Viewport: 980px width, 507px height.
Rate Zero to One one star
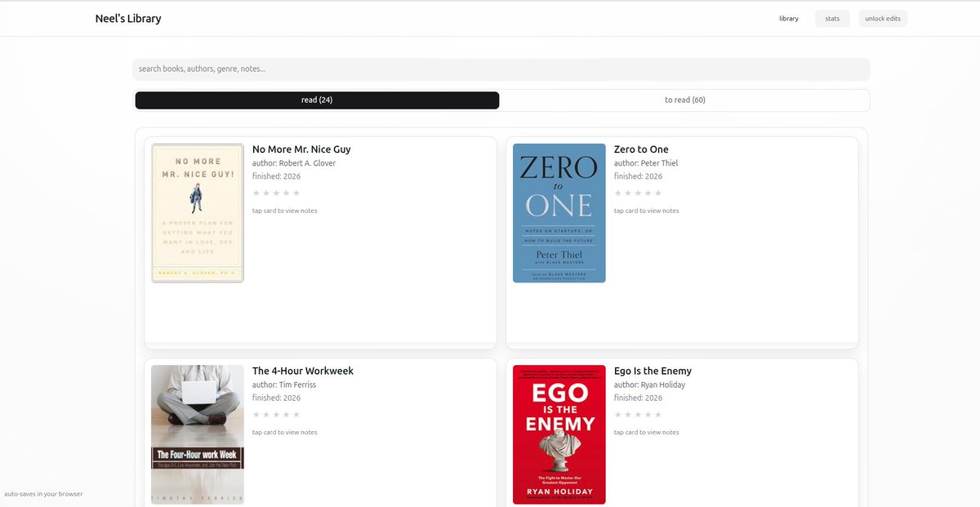pos(618,193)
